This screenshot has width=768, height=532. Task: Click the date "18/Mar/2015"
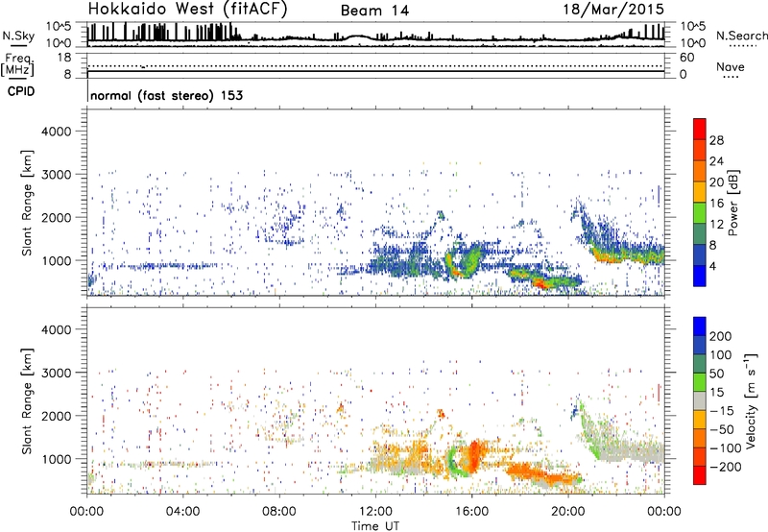(x=613, y=9)
